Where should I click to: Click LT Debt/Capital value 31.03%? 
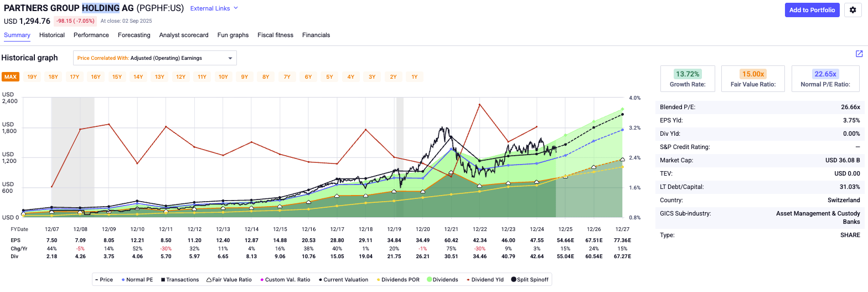850,187
